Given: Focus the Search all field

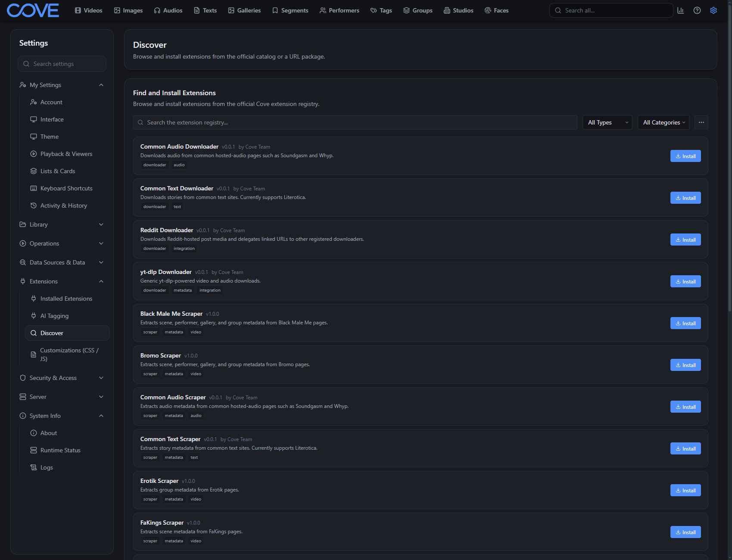Looking at the screenshot, I should pos(611,10).
